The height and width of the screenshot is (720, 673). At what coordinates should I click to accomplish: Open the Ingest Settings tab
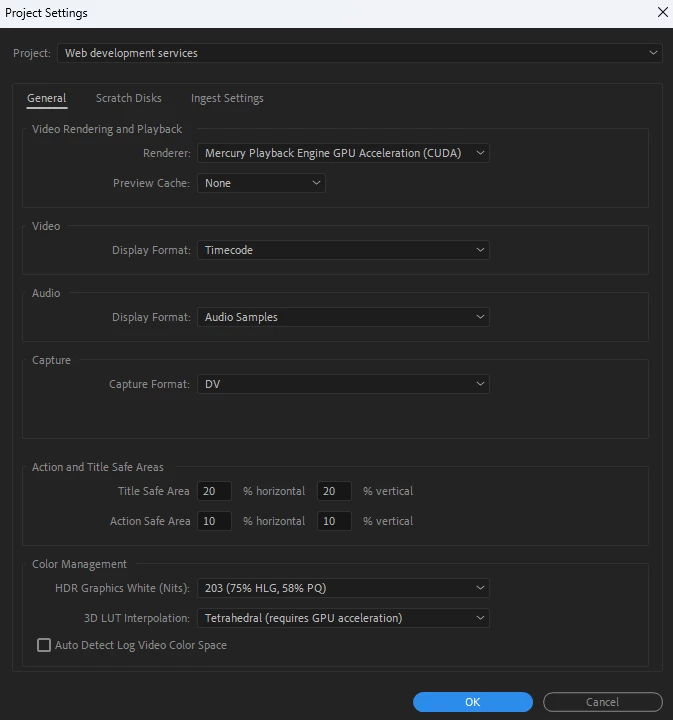click(227, 98)
